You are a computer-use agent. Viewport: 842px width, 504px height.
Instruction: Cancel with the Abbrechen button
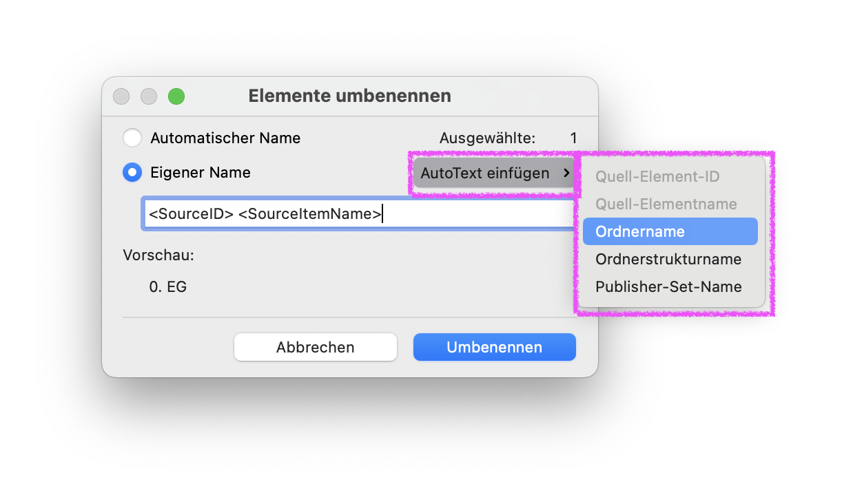click(316, 347)
